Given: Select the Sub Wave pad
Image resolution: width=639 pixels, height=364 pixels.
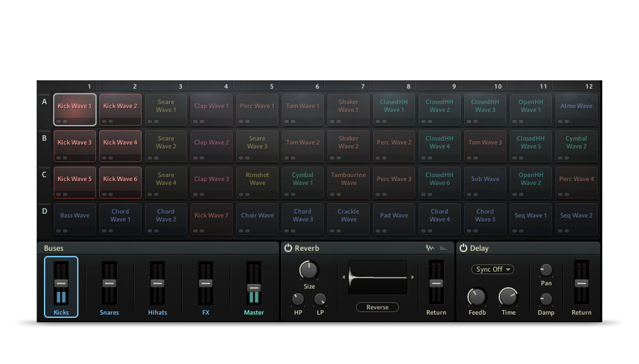Looking at the screenshot, I should (486, 182).
